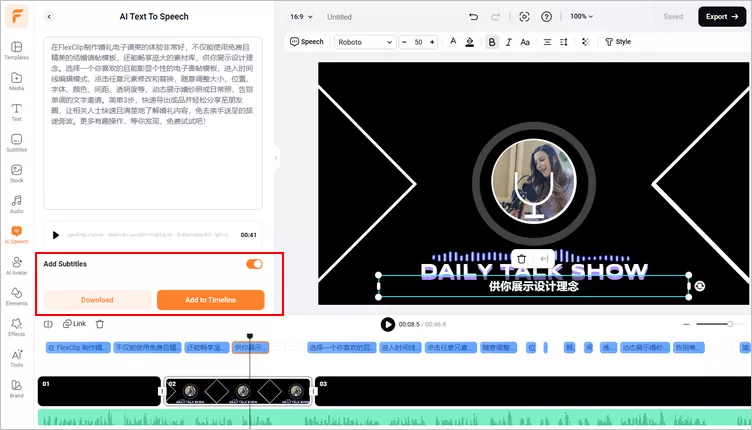This screenshot has height=430, width=752.
Task: Zoom out timeline with minus icon
Action: 686,325
